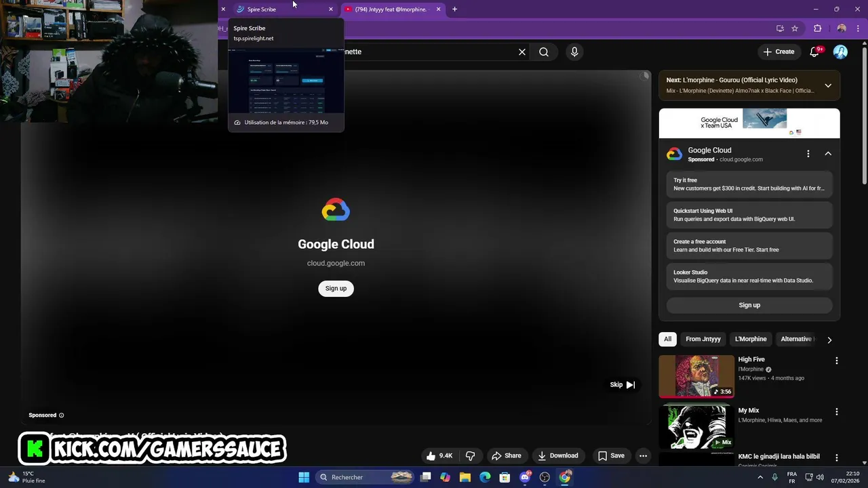
Task: Dislike the video with thumbs down
Action: click(470, 455)
